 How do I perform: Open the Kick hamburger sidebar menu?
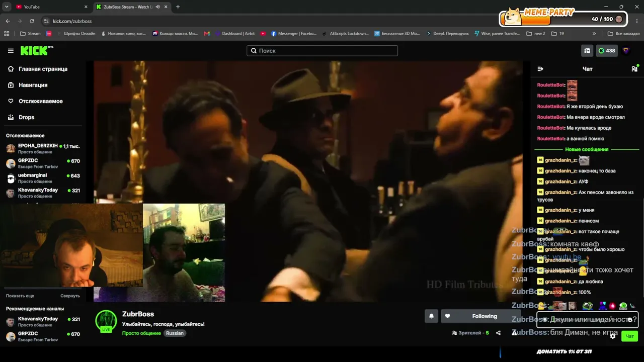(x=11, y=51)
